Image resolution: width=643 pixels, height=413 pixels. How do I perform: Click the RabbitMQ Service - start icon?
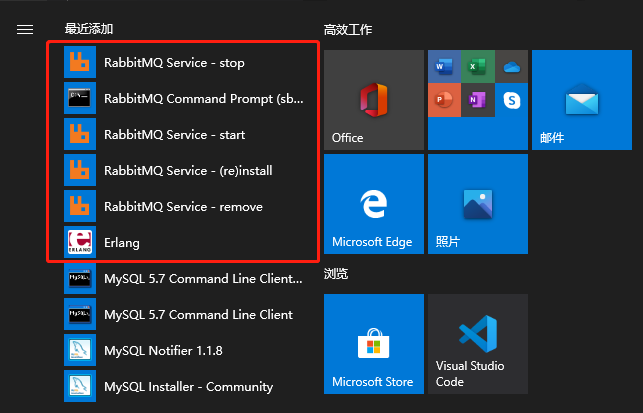(80, 134)
